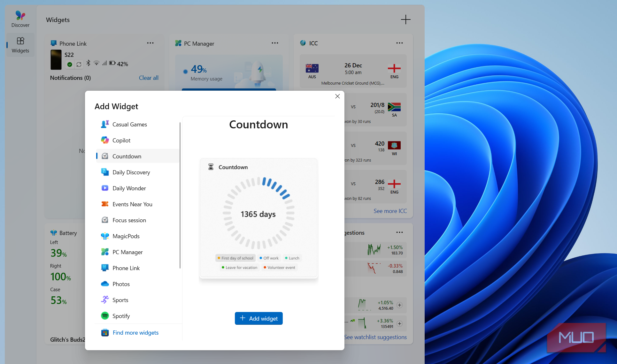Screen dimensions: 617x364
Task: Select Daily Wonder widget entry
Action: (x=138, y=188)
